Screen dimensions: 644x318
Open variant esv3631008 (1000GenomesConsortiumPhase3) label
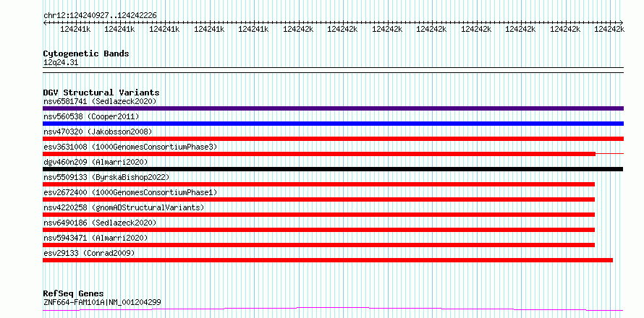130,147
